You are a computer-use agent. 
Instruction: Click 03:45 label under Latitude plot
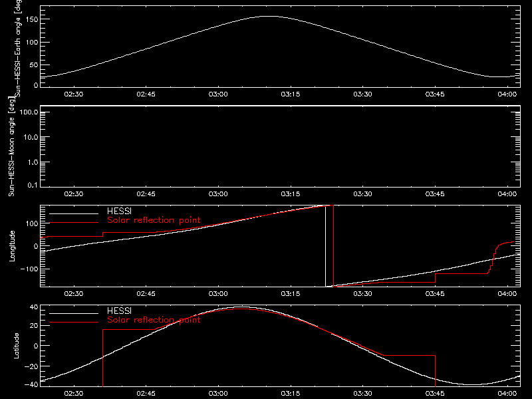pyautogui.click(x=435, y=393)
